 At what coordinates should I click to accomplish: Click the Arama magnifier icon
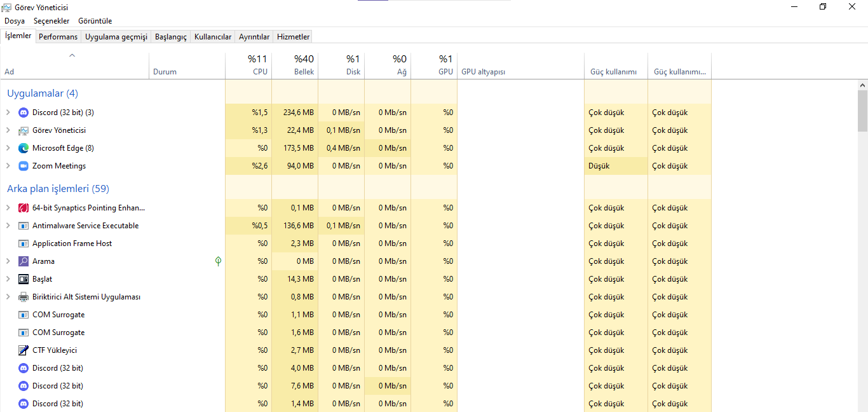coord(24,261)
